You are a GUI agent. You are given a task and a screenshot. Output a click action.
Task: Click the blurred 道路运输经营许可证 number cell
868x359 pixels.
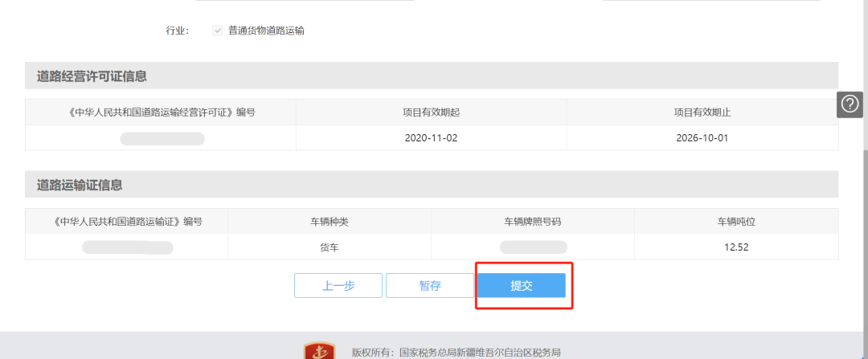(162, 138)
